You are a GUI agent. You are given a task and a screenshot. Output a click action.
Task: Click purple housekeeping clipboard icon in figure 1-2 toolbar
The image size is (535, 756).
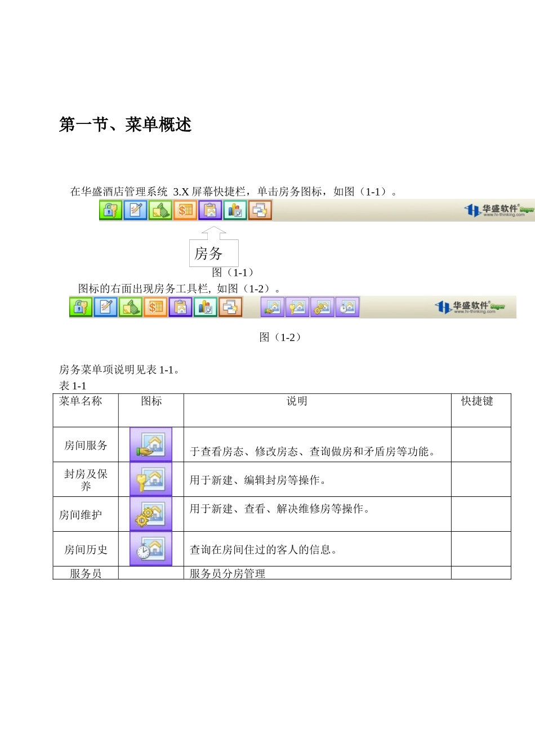click(x=180, y=307)
